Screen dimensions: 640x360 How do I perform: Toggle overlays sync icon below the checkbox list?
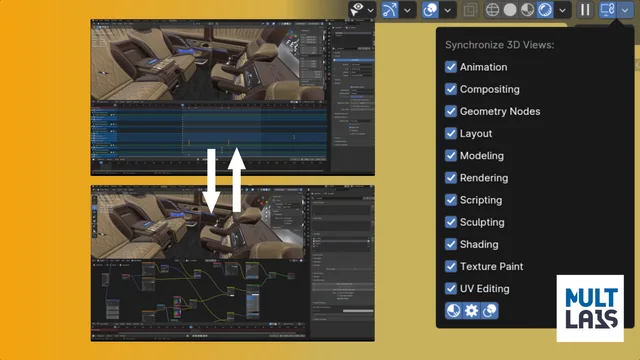click(x=489, y=311)
